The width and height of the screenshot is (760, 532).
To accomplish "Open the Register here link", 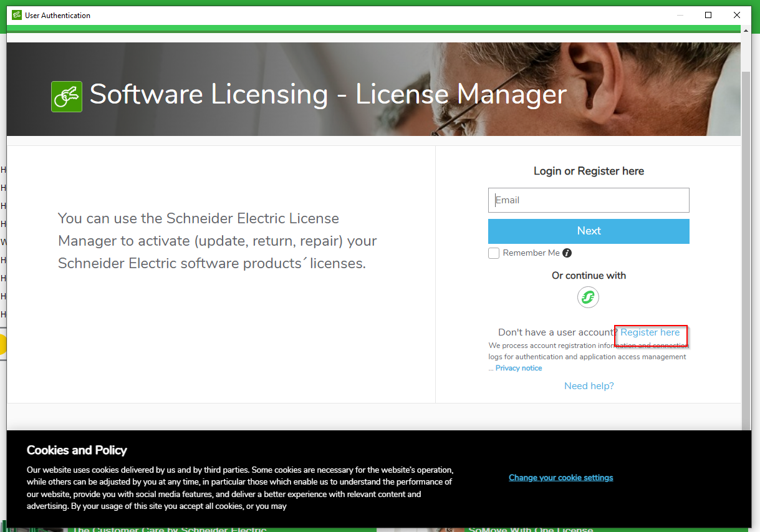I will (650, 332).
